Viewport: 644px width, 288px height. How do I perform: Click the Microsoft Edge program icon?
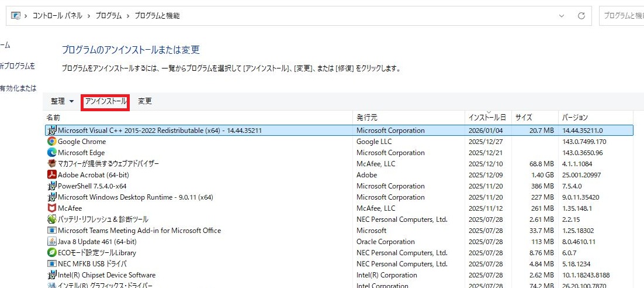[x=51, y=153]
